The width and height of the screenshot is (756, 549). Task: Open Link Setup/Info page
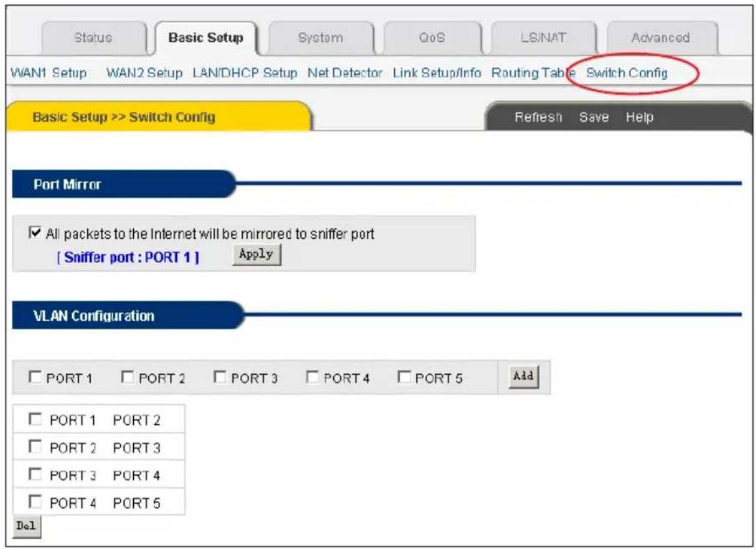[x=437, y=73]
